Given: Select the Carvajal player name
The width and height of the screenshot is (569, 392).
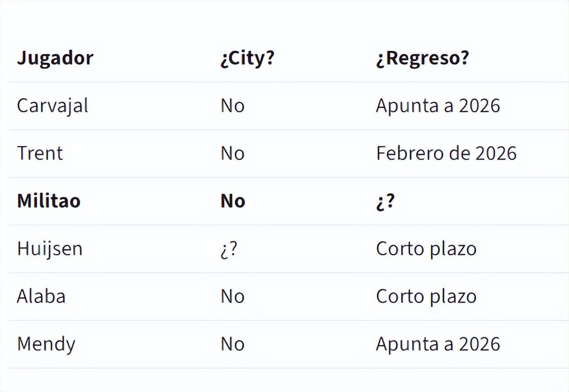Looking at the screenshot, I should (52, 105).
